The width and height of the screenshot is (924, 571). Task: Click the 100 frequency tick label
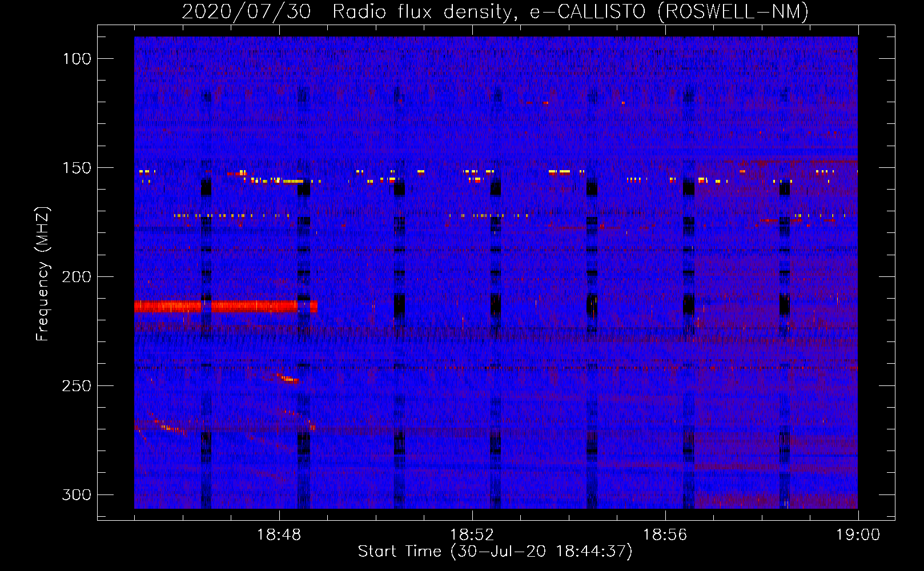pos(78,59)
